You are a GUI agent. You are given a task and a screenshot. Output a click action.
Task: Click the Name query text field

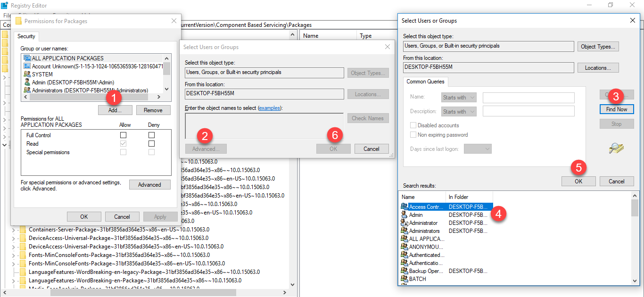point(528,98)
